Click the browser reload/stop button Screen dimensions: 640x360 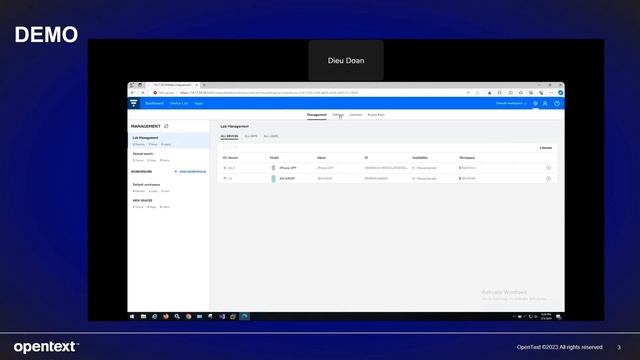(143, 93)
